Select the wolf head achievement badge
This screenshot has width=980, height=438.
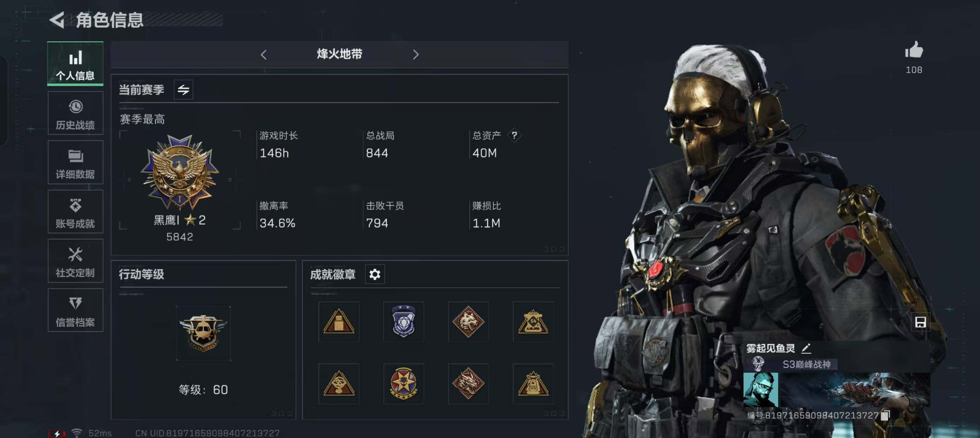(468, 322)
